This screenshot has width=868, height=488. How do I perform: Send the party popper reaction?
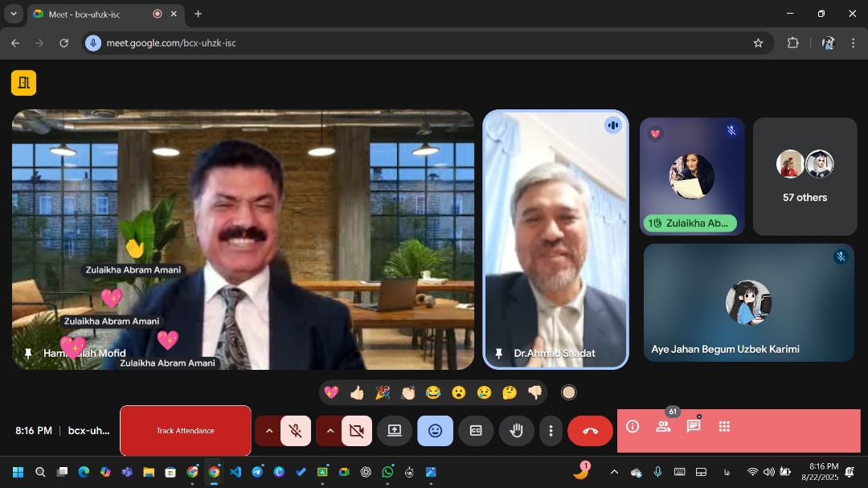(383, 392)
